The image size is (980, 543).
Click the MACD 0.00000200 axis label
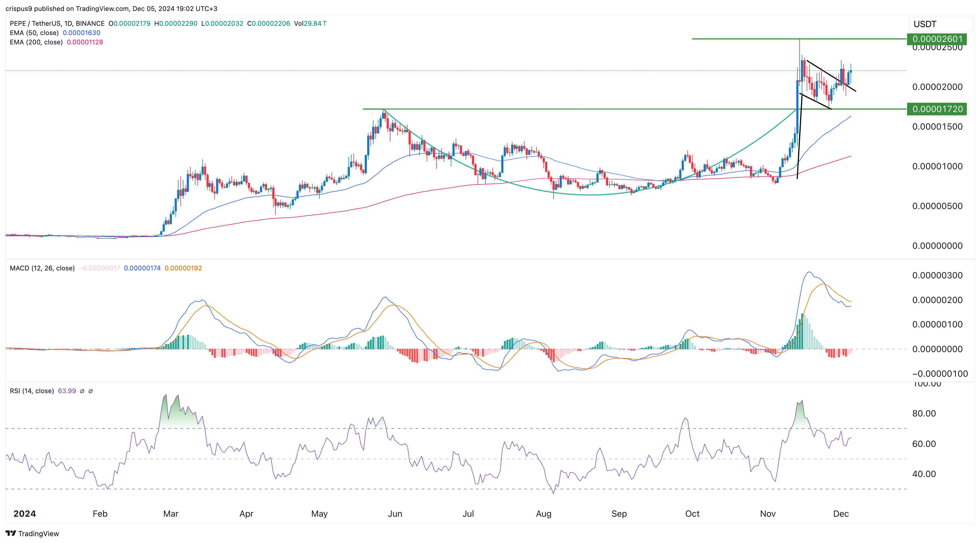(937, 300)
